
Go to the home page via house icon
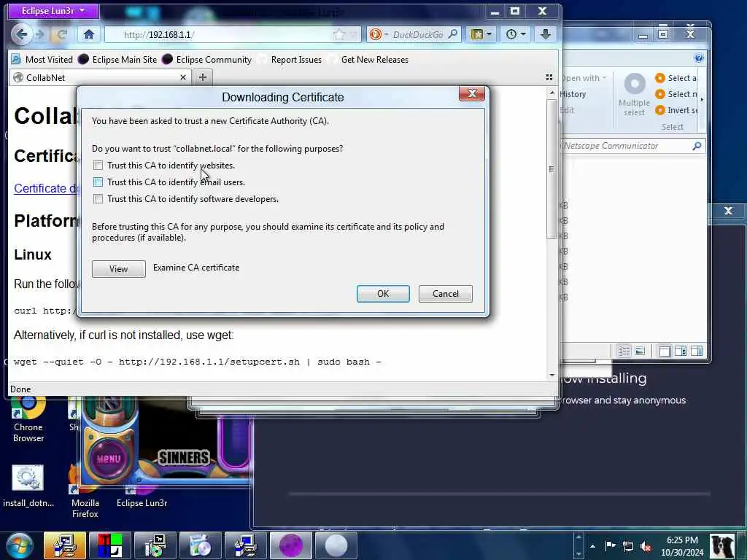[88, 34]
